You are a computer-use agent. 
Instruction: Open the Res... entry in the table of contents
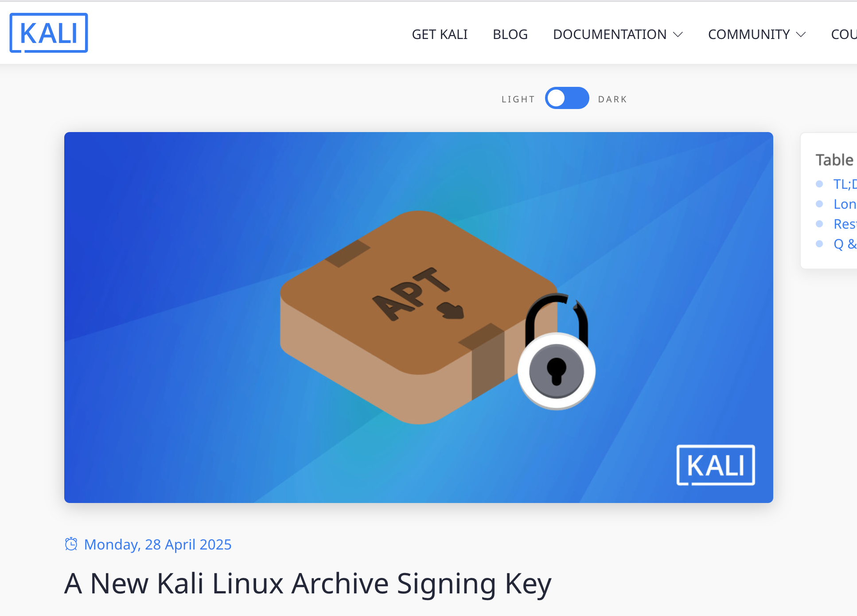(x=845, y=224)
